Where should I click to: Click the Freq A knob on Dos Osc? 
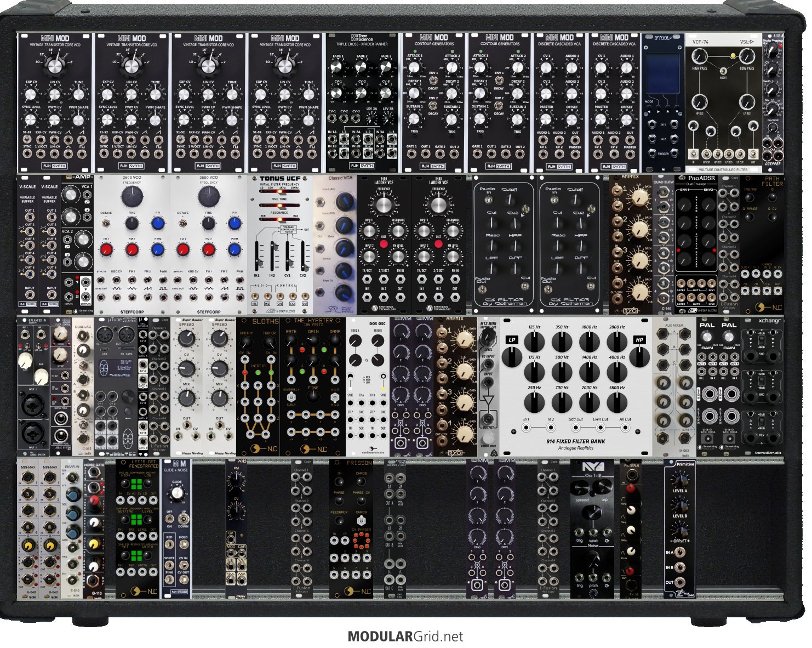(x=356, y=342)
